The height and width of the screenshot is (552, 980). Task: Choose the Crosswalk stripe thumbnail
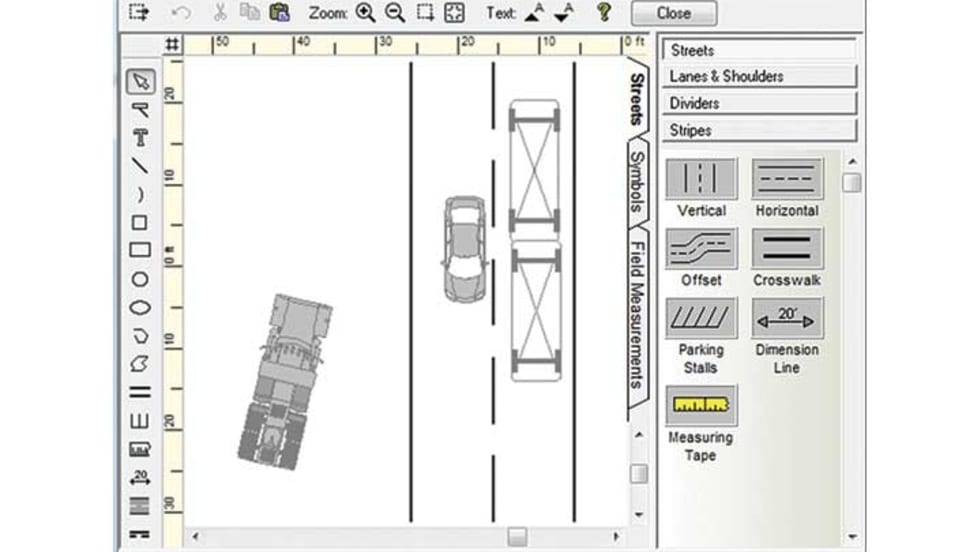point(787,248)
